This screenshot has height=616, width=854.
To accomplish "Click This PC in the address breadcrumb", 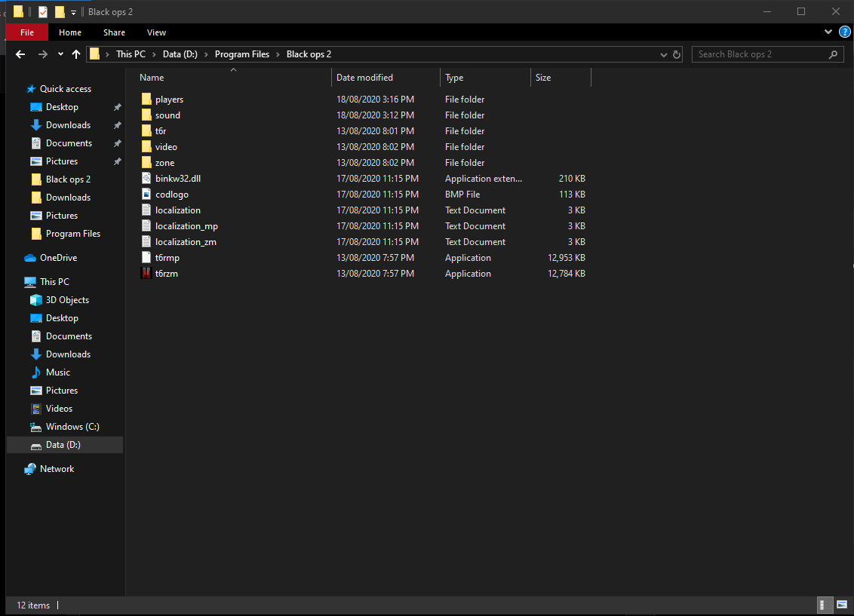I will 131,54.
